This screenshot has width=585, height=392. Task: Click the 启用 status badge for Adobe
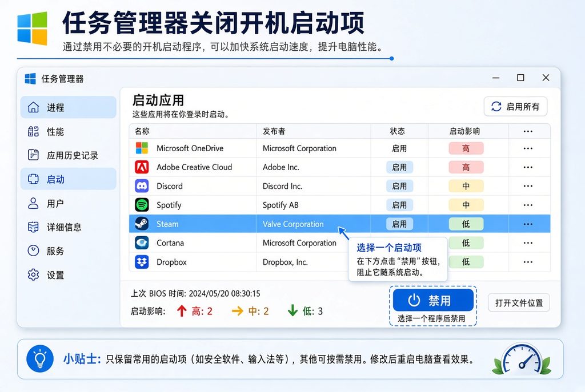tap(399, 167)
